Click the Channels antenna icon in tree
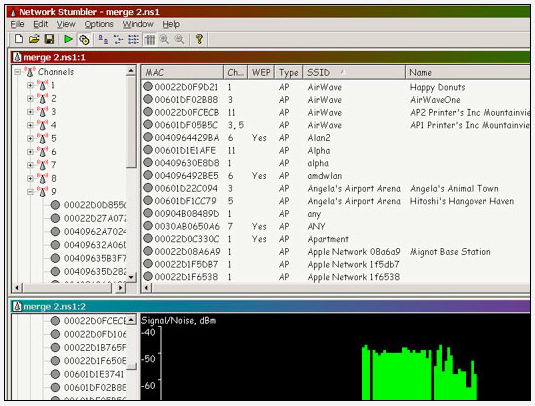The width and height of the screenshot is (535, 406). pos(30,71)
